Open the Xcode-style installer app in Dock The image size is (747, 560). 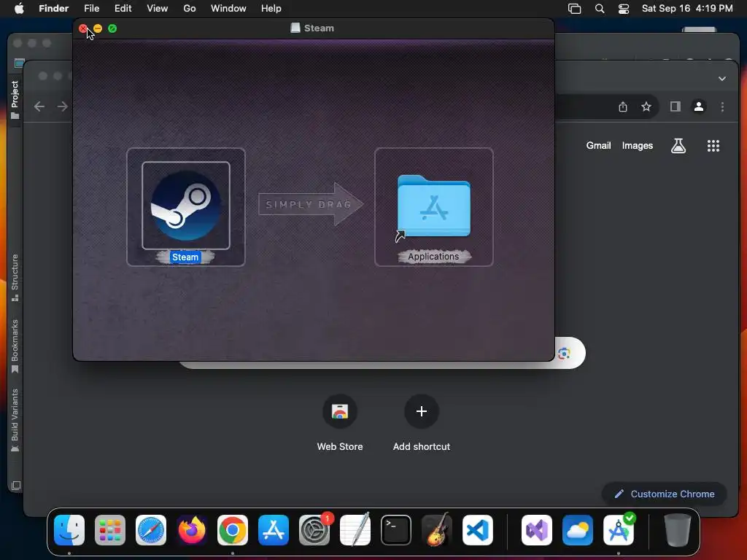click(x=619, y=530)
